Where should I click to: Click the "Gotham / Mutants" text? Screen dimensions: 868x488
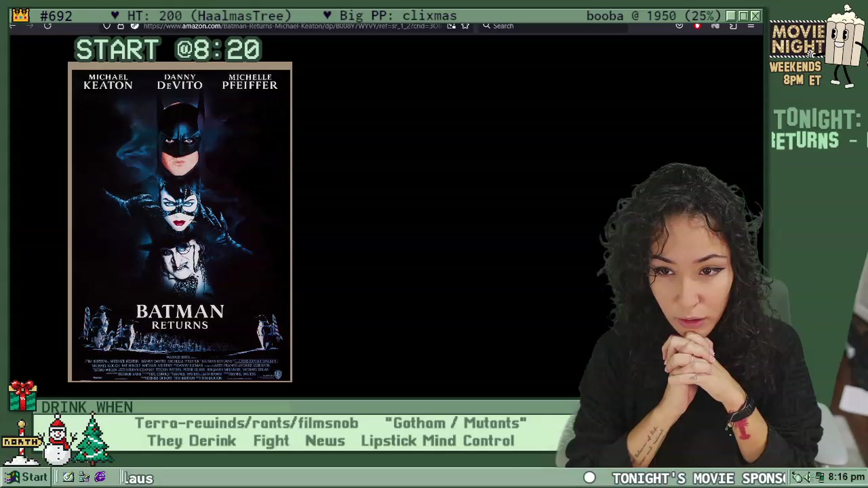(456, 423)
